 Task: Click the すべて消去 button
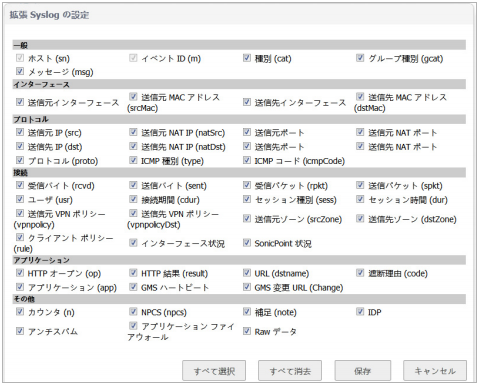pyautogui.click(x=290, y=370)
